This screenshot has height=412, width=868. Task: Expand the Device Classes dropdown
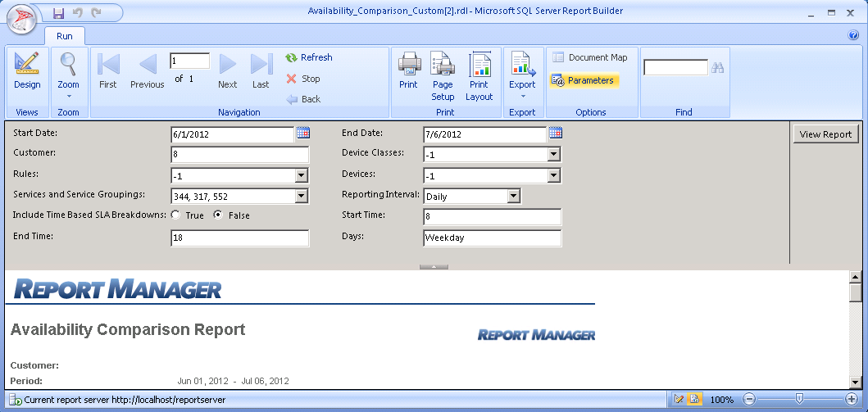pos(553,154)
